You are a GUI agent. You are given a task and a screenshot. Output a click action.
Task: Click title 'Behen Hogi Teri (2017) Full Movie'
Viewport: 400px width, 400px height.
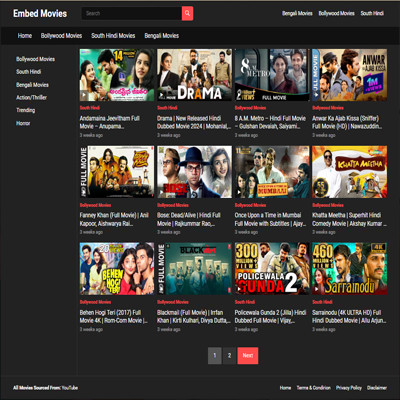point(114,316)
